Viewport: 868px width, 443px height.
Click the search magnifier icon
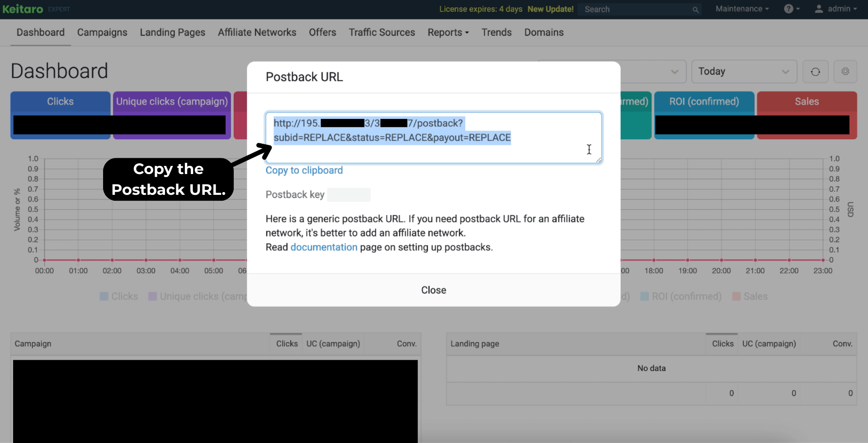[x=695, y=9]
